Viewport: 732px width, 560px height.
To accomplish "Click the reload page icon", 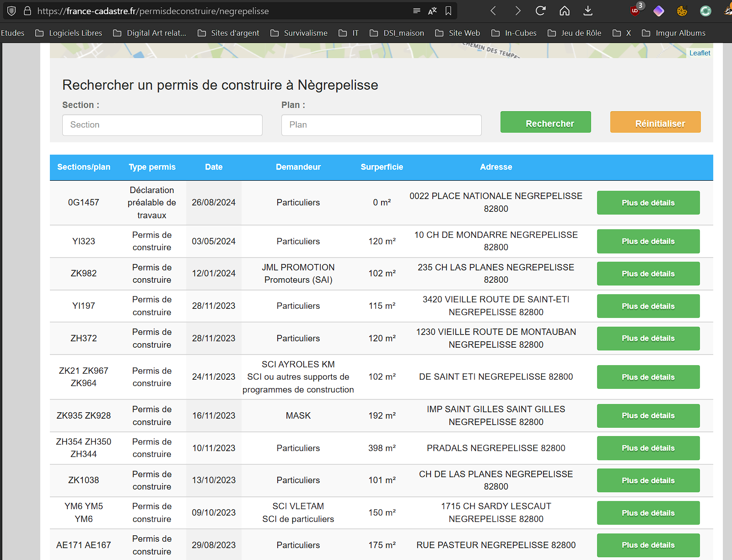I will pos(540,11).
